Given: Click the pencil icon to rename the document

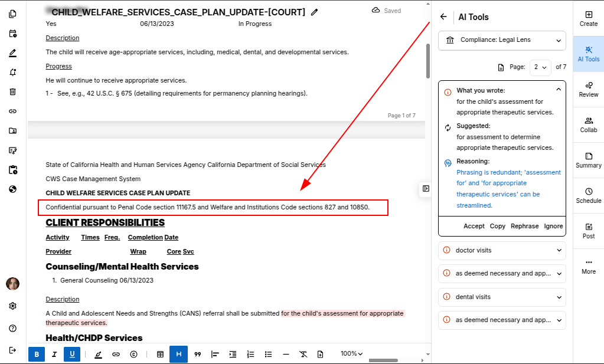Looking at the screenshot, I should point(315,12).
